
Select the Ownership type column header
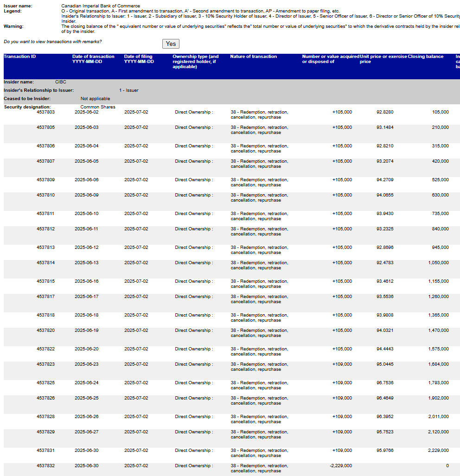click(x=196, y=61)
